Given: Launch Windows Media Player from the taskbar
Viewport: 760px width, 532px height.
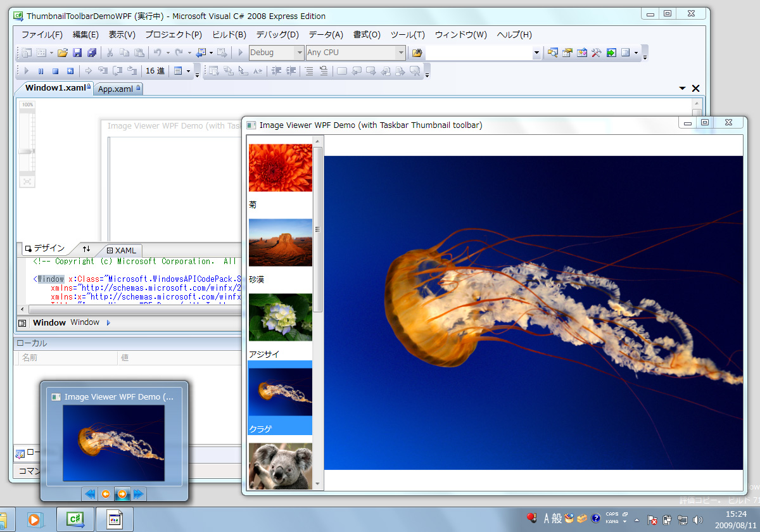Looking at the screenshot, I should (x=35, y=519).
